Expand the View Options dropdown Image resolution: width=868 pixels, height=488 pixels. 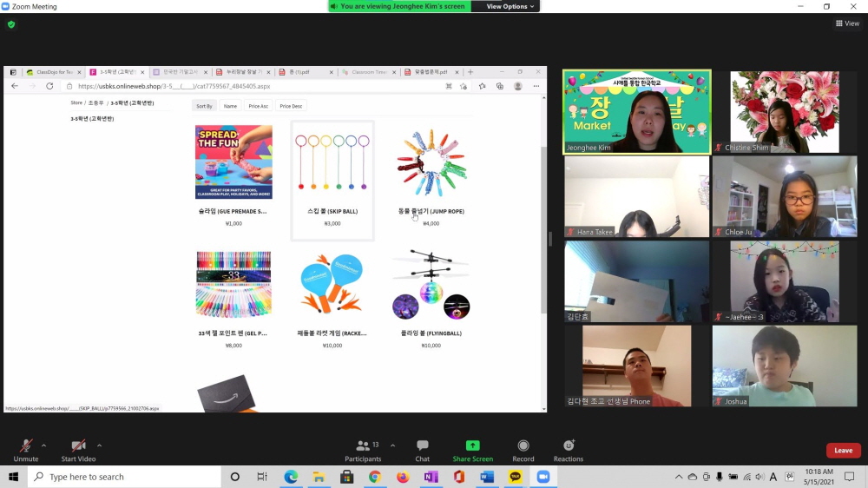(507, 6)
